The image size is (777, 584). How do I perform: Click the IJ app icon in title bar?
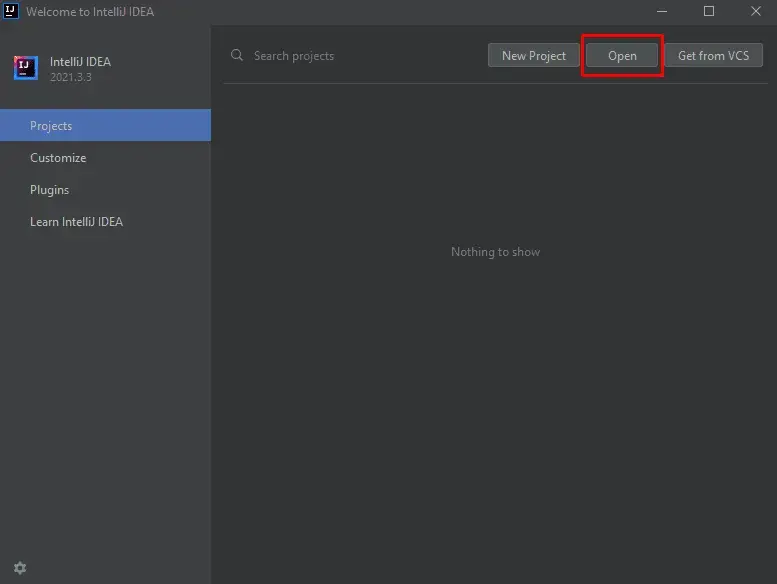(11, 12)
